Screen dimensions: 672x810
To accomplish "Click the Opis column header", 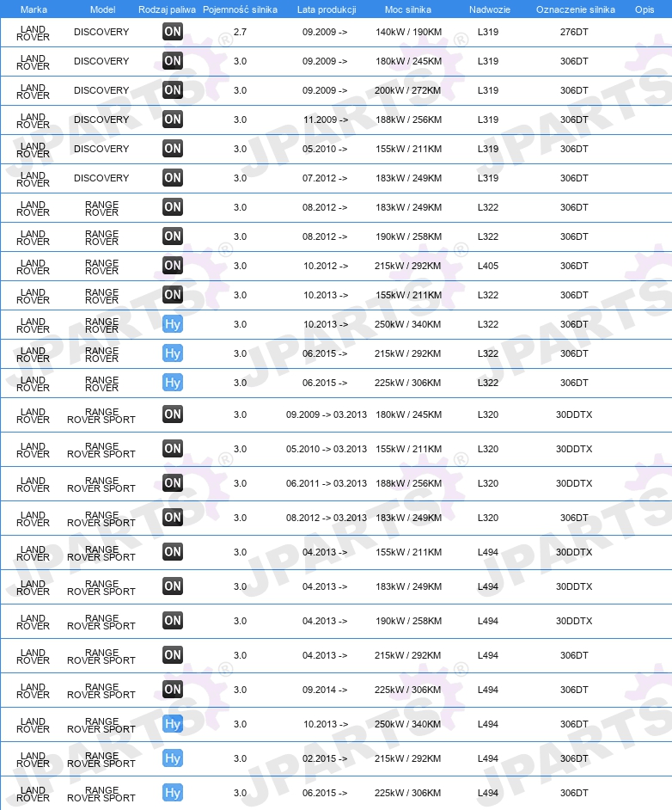I will [645, 9].
